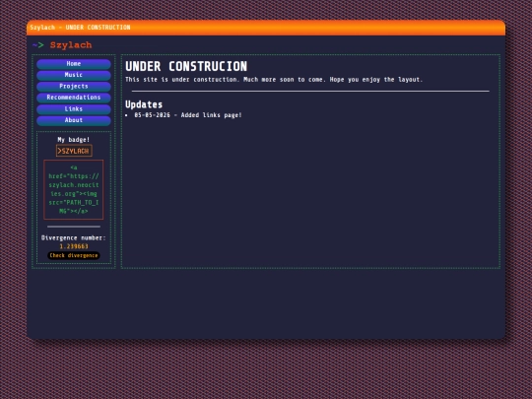
Task: Click the ~> prompt symbol in the header
Action: pos(38,44)
